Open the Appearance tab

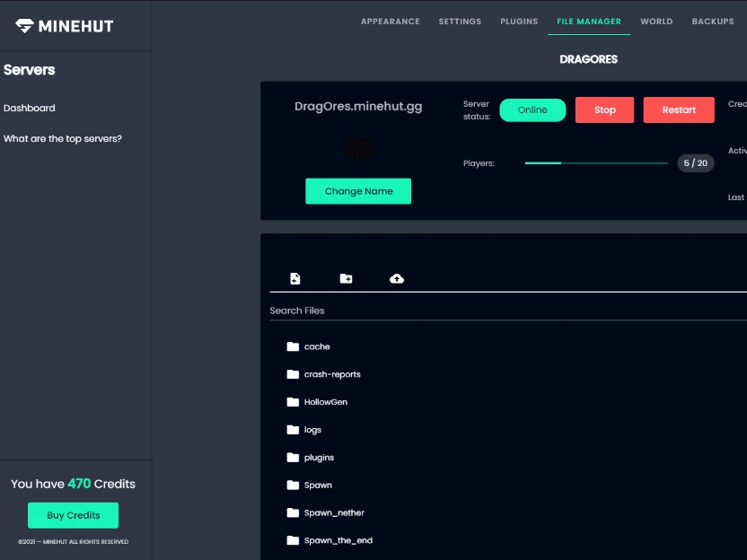(391, 22)
